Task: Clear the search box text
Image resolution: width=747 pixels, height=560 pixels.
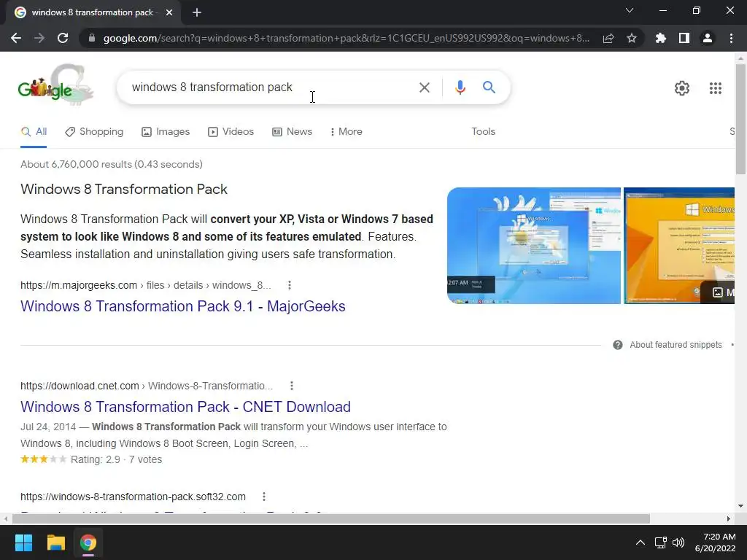Action: tap(424, 87)
